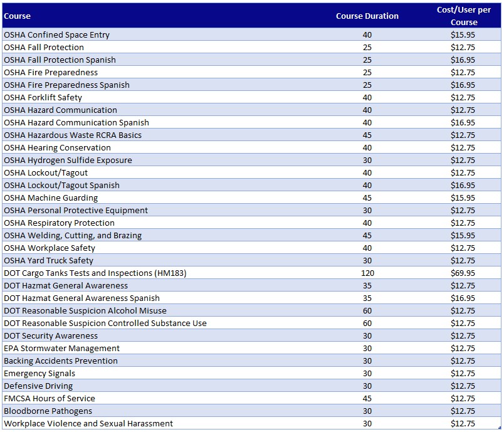This screenshot has height=432, width=504.
Task: Click the Course column header
Action: (17, 16)
